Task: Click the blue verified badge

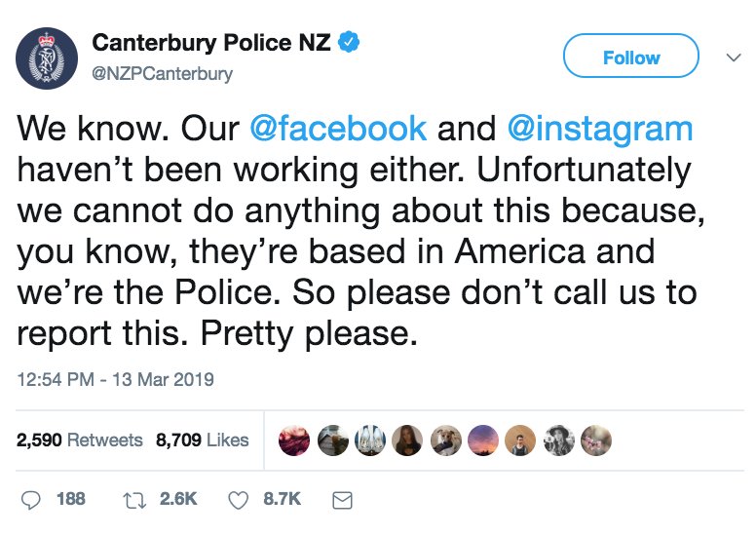Action: coord(349,43)
